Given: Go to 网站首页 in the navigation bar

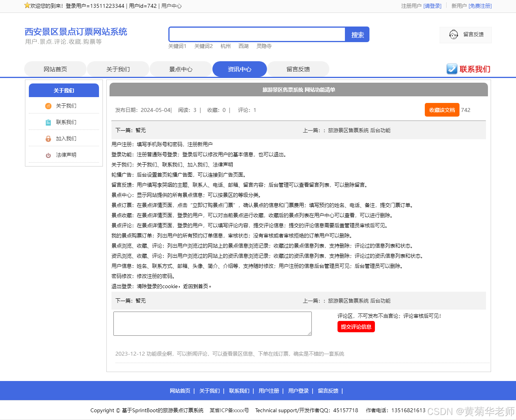Looking at the screenshot, I should [55, 69].
